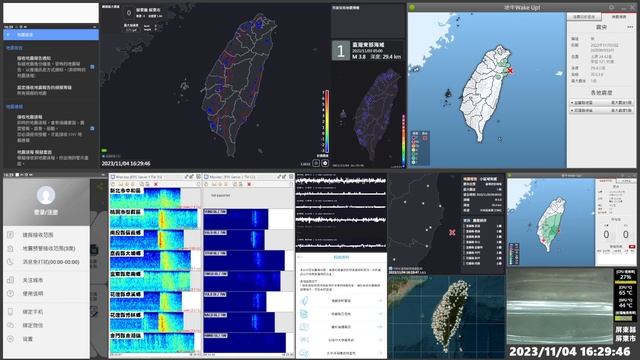
Task: Open the 地震速報 模擬畫面 option
Action: click(52, 158)
